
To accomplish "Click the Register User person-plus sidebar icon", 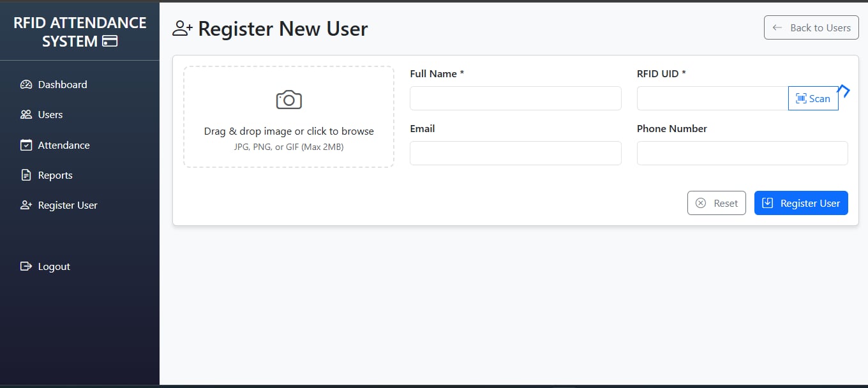I will pos(26,205).
